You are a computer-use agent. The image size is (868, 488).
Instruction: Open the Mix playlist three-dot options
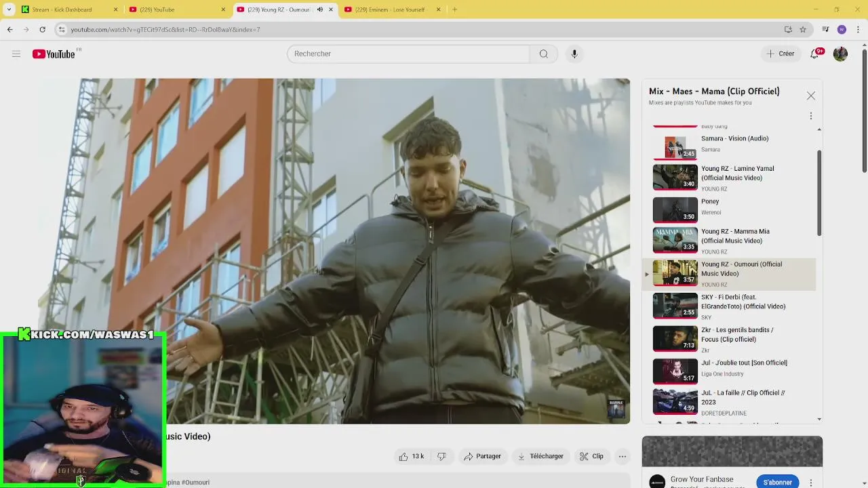[x=811, y=116]
